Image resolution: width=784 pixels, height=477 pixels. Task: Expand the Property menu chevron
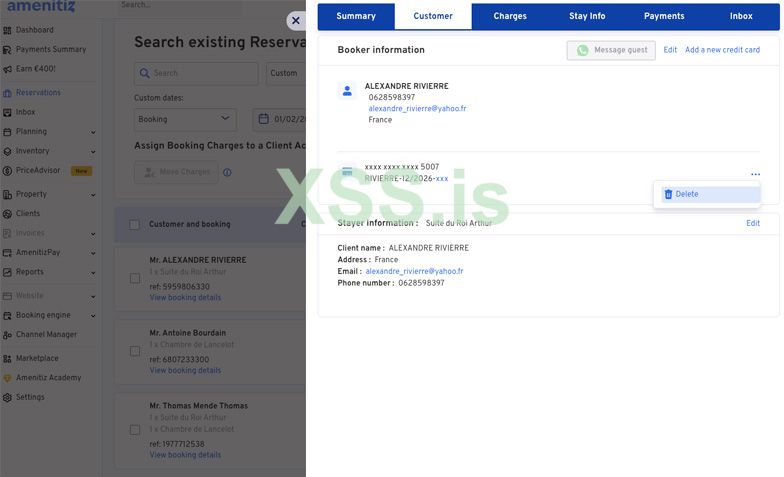(x=93, y=195)
